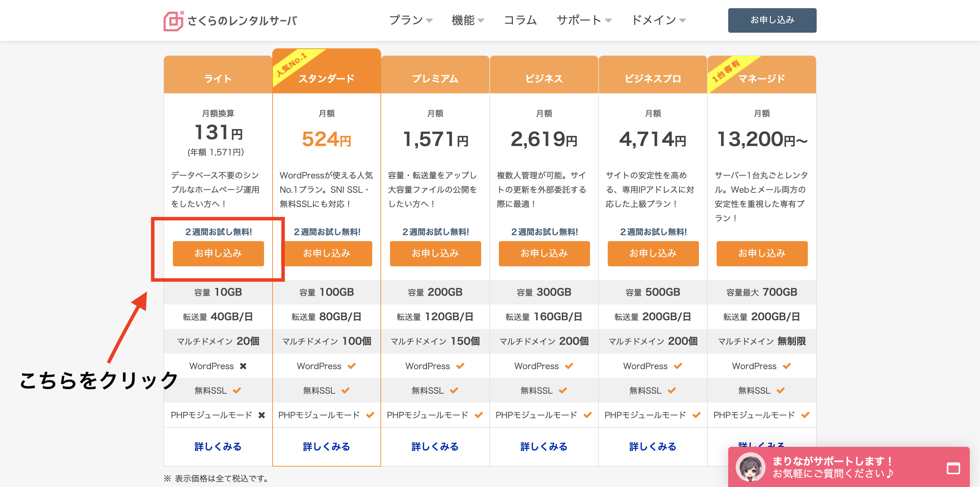Screen dimensions: 980x487
Task: Open the chat support widget window icon
Action: tap(953, 468)
